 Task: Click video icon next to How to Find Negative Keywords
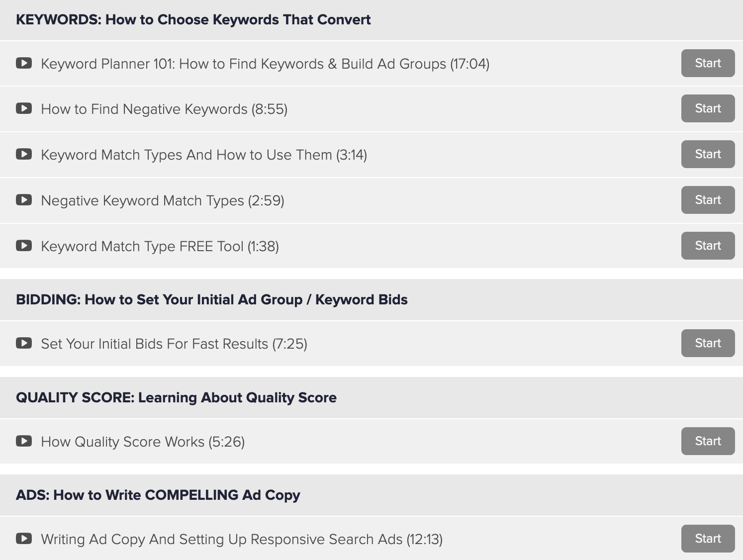click(24, 108)
